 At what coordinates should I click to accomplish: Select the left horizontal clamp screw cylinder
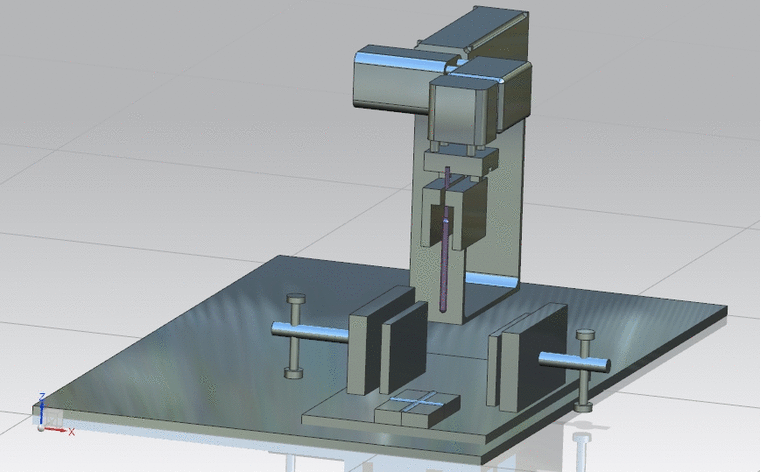[310, 331]
